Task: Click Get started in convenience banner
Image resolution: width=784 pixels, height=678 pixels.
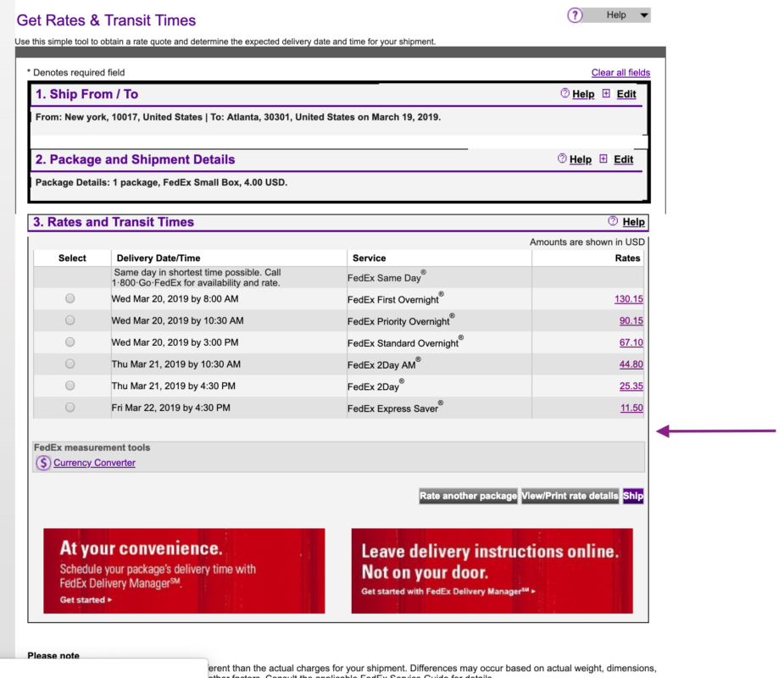Action: [x=86, y=599]
